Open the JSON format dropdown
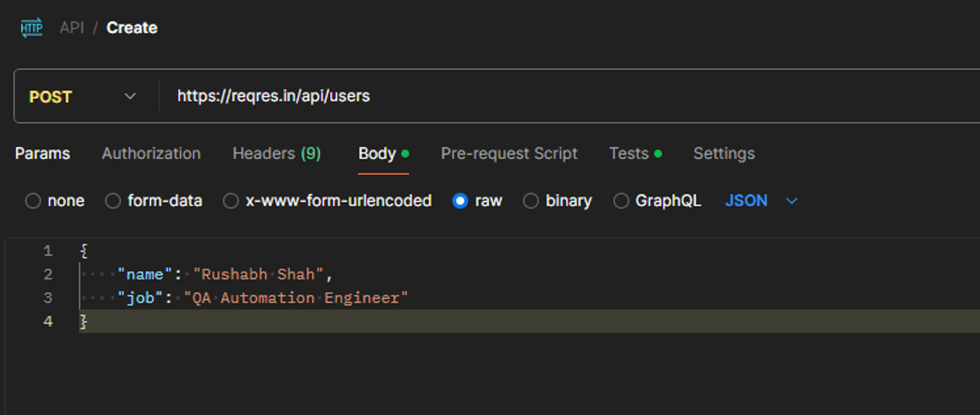Viewport: 980px width, 415px height. coord(761,201)
